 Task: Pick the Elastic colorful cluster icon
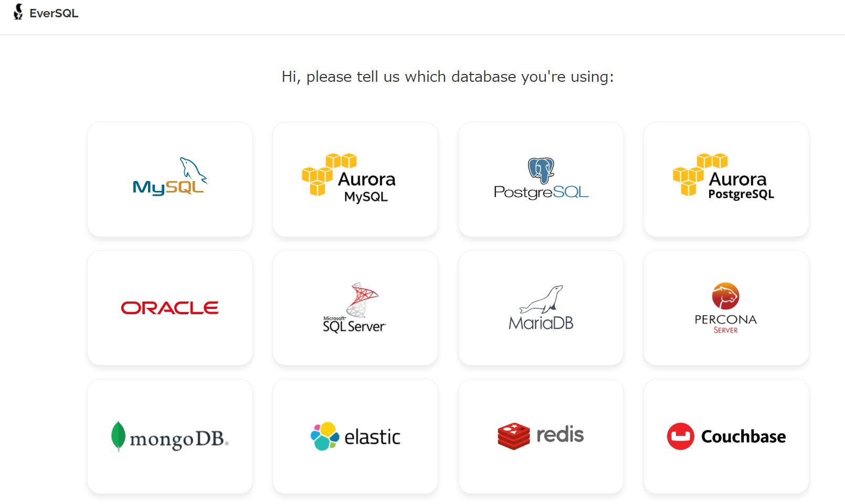click(x=325, y=436)
